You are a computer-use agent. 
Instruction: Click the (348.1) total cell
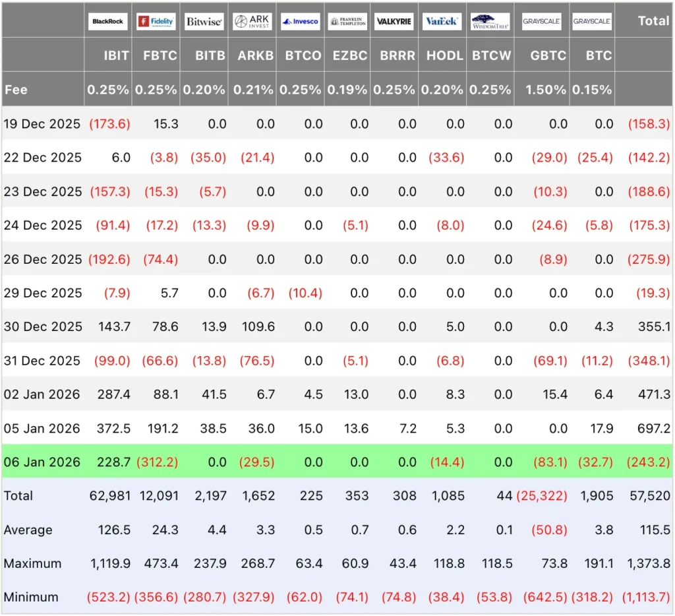649,361
